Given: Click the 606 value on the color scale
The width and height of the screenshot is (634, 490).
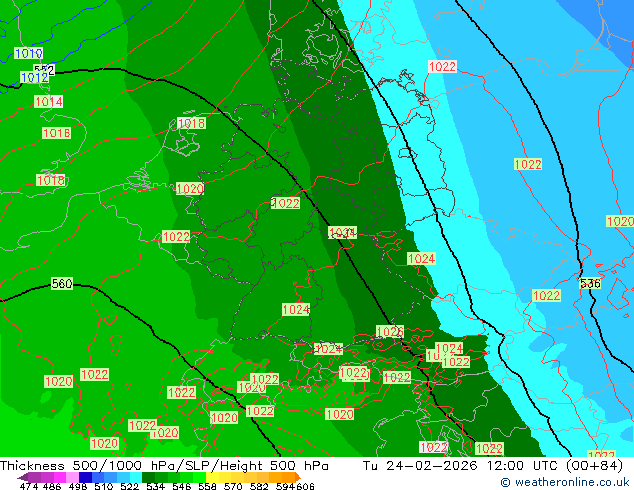Looking at the screenshot, I should pyautogui.click(x=304, y=486).
